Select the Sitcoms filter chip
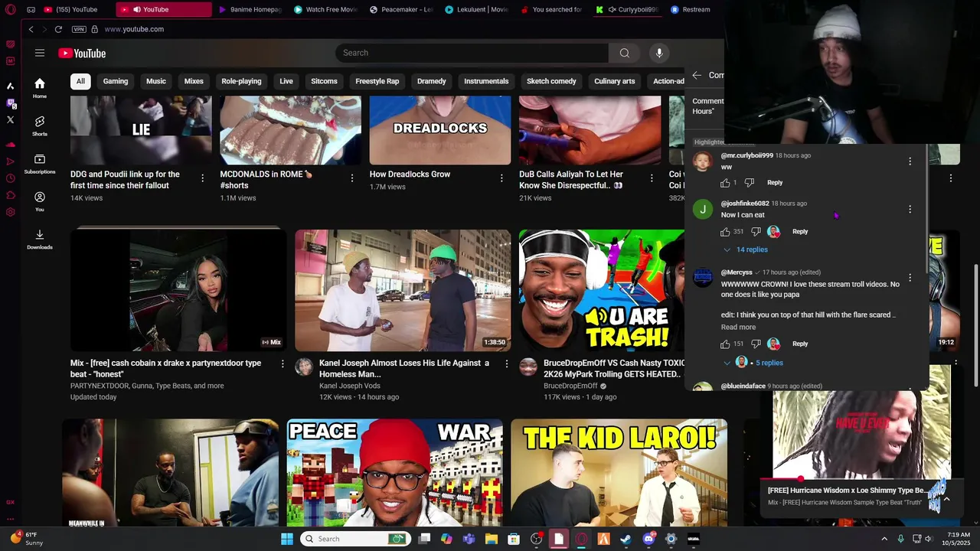This screenshot has width=980, height=551. pyautogui.click(x=324, y=81)
